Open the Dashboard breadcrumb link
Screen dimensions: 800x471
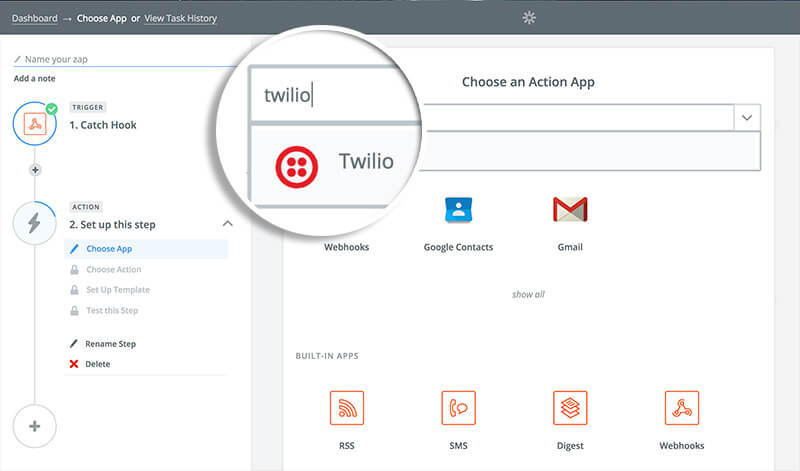click(x=35, y=18)
